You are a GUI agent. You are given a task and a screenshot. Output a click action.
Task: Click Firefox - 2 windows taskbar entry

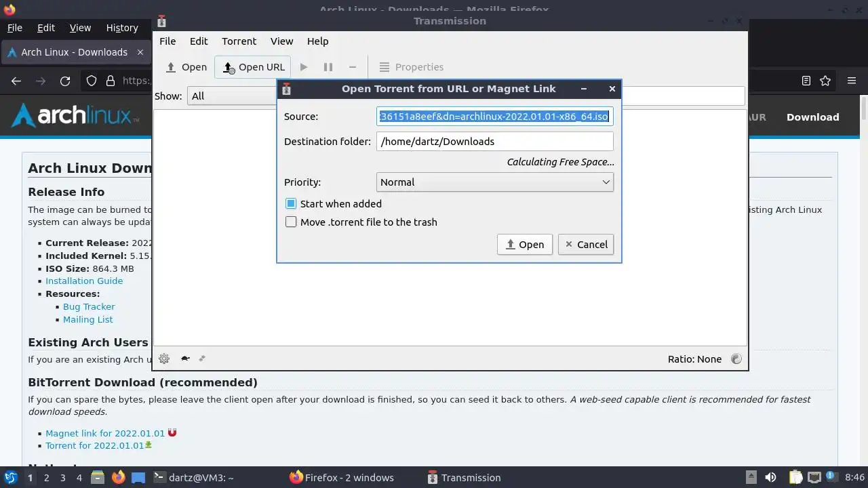coord(342,478)
